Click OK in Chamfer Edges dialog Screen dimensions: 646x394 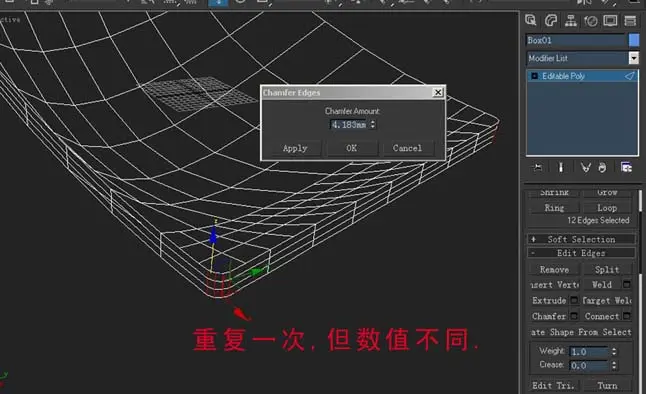pos(351,148)
